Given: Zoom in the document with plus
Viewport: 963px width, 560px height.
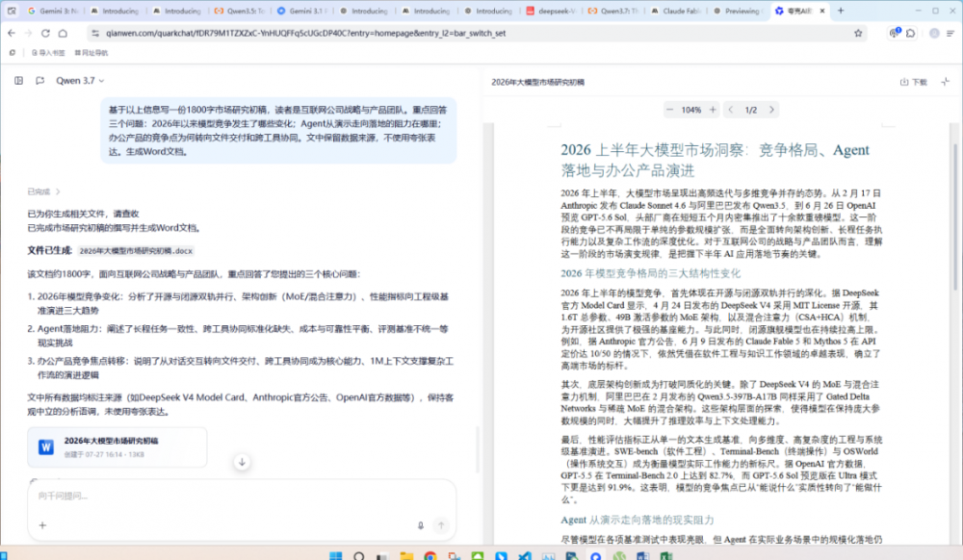Looking at the screenshot, I should [x=713, y=110].
